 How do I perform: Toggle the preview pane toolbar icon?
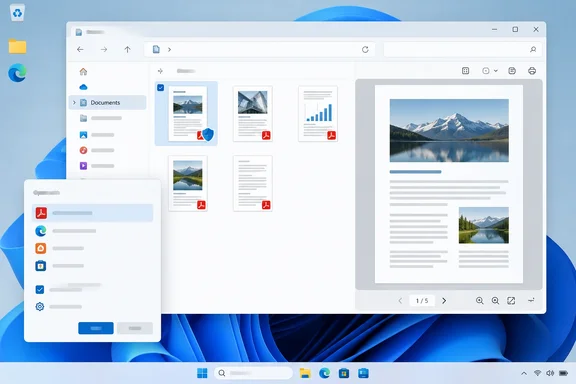pos(512,71)
